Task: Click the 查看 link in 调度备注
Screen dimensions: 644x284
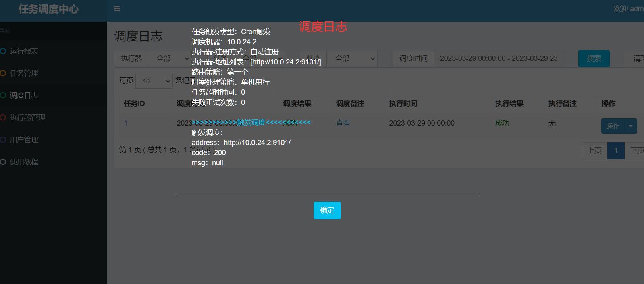Action: click(x=343, y=123)
